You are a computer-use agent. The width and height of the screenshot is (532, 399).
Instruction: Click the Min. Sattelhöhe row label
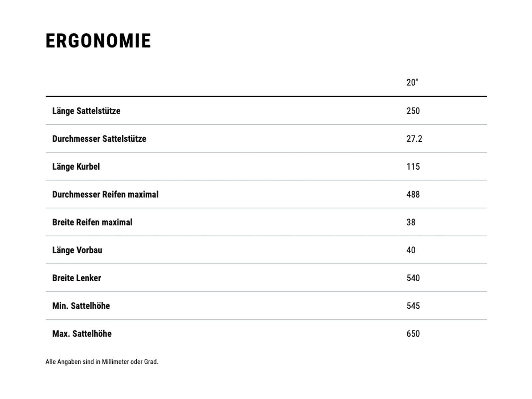(x=81, y=306)
